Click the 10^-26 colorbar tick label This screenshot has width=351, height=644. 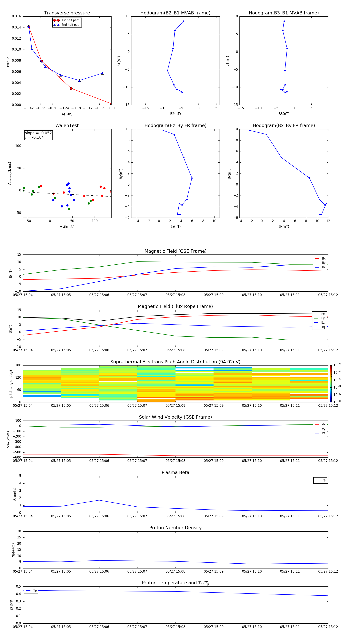tap(337, 365)
